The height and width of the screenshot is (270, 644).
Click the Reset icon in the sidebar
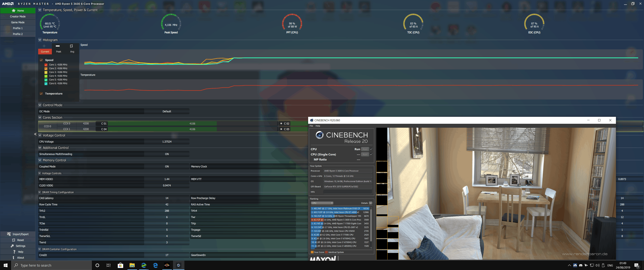[14, 240]
